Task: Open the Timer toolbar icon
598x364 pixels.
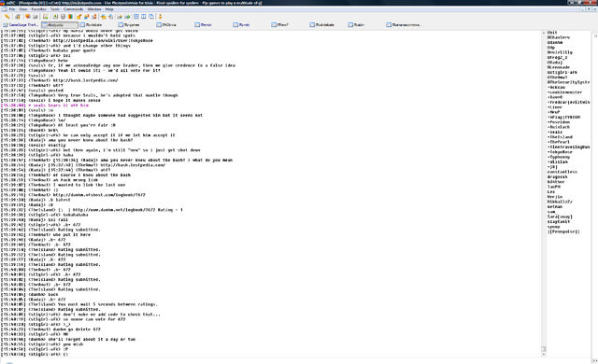Action: pos(63,17)
